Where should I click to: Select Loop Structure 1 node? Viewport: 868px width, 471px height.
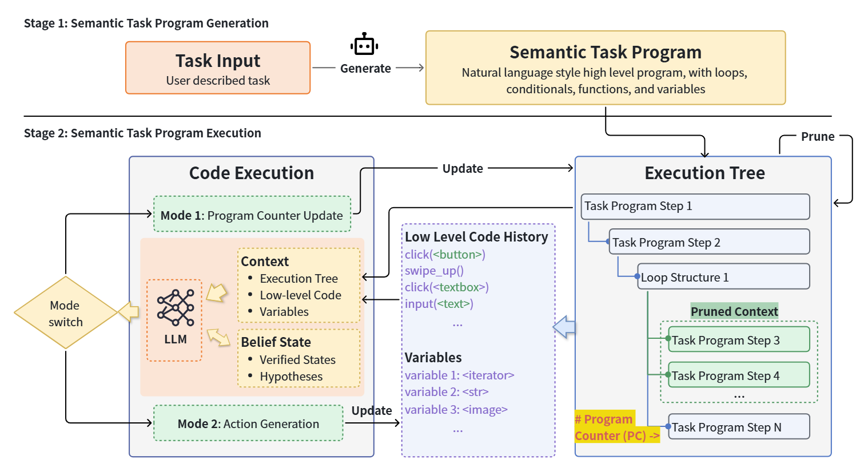point(723,276)
